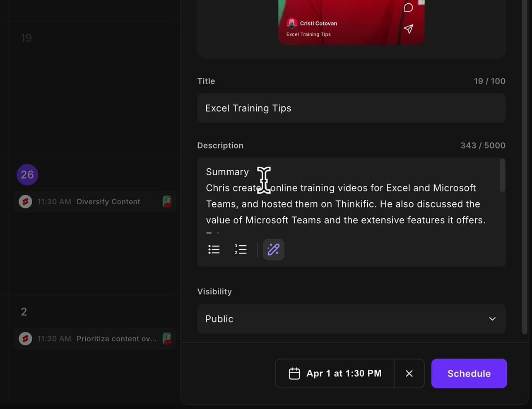Click the comment bubble icon on video preview
The height and width of the screenshot is (409, 532).
(408, 8)
